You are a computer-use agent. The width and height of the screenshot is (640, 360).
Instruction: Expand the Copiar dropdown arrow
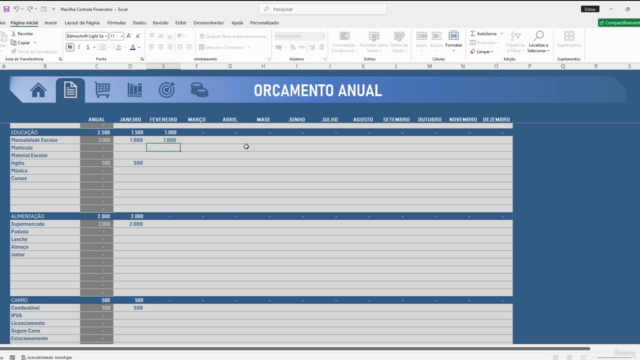pos(35,42)
